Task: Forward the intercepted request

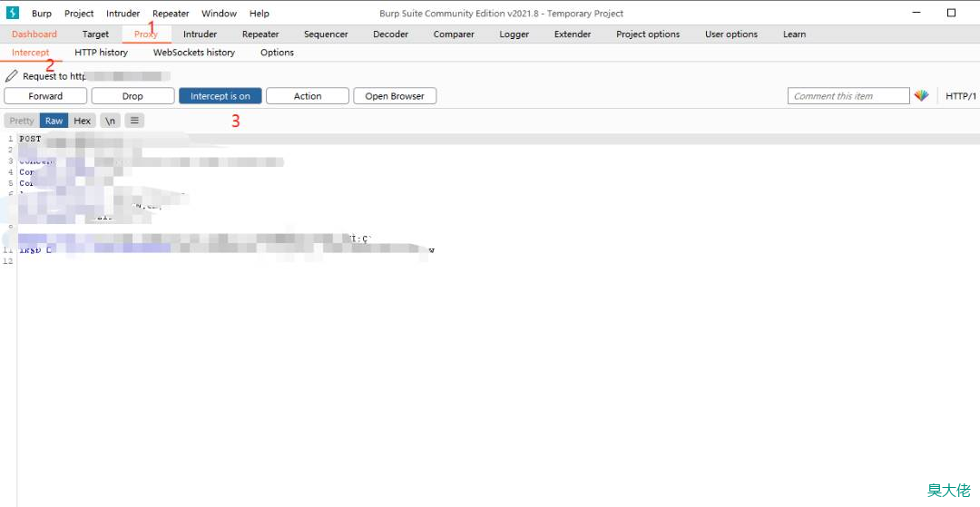Action: pos(45,96)
